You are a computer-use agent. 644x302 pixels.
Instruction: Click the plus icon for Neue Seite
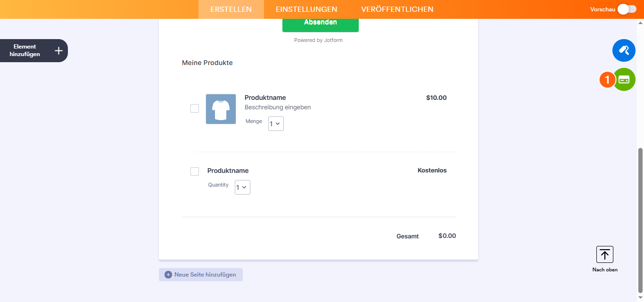click(168, 275)
